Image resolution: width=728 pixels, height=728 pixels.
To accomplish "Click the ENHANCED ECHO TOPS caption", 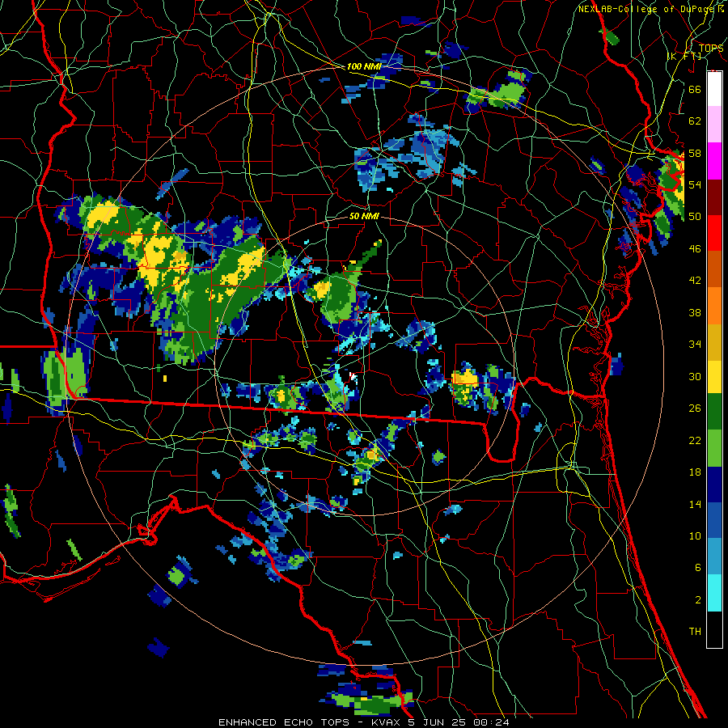I will [x=284, y=722].
